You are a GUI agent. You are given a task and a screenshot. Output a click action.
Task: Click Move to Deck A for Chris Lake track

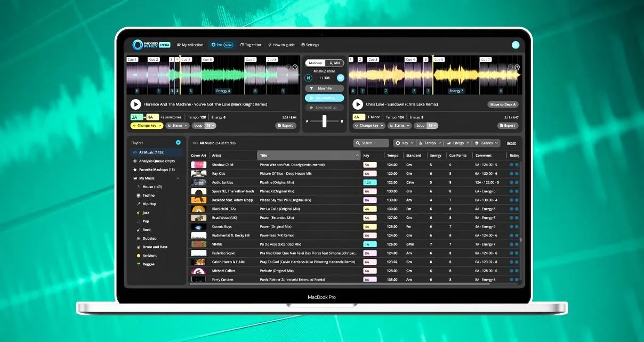502,104
